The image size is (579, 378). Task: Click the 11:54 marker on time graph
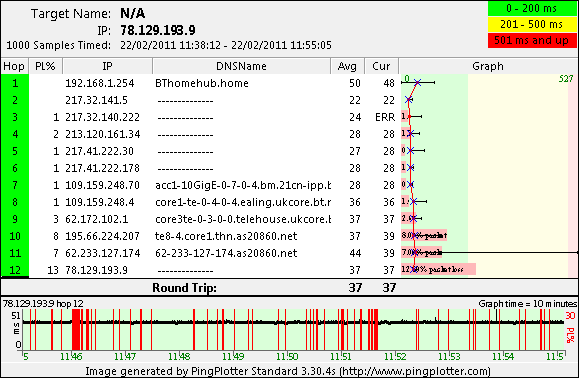[503, 357]
